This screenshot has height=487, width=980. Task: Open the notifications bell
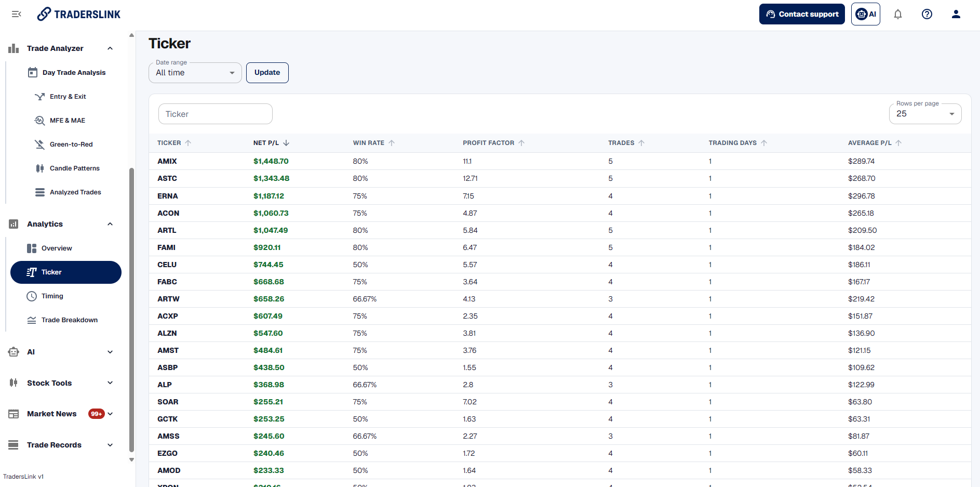(897, 14)
